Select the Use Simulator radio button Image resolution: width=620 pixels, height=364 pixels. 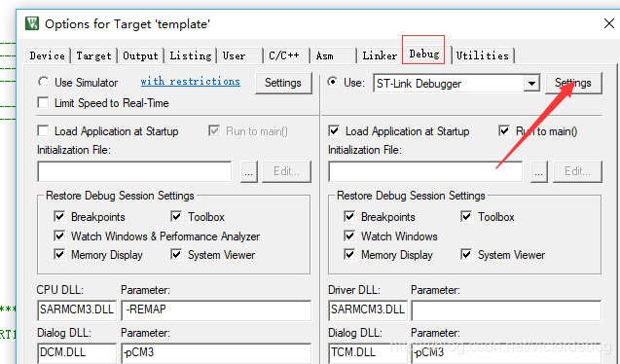(x=43, y=82)
